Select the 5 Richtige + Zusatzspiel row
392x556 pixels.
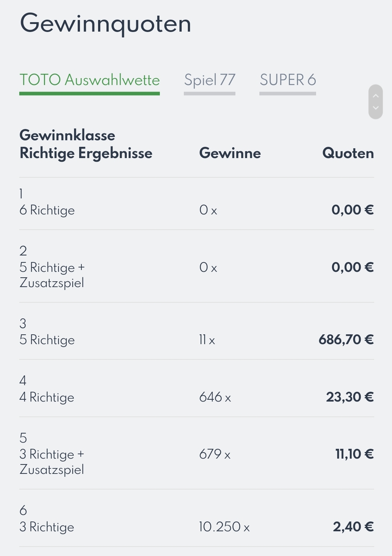pyautogui.click(x=197, y=266)
